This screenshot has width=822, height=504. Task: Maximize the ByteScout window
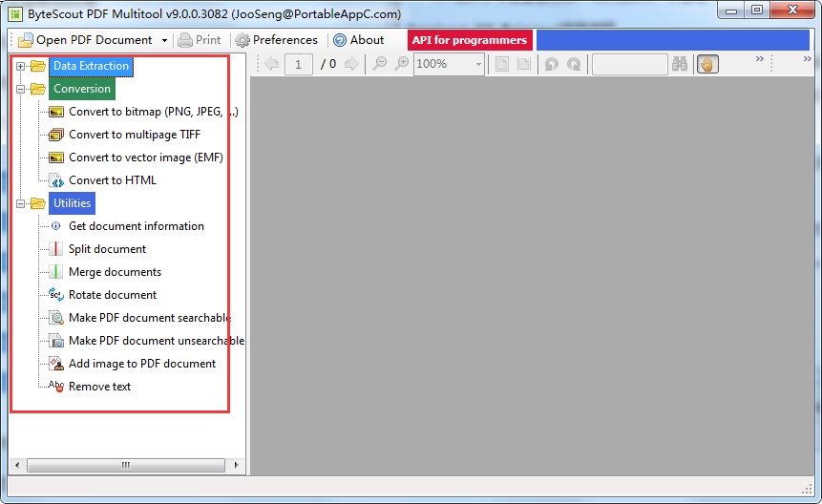pos(757,10)
